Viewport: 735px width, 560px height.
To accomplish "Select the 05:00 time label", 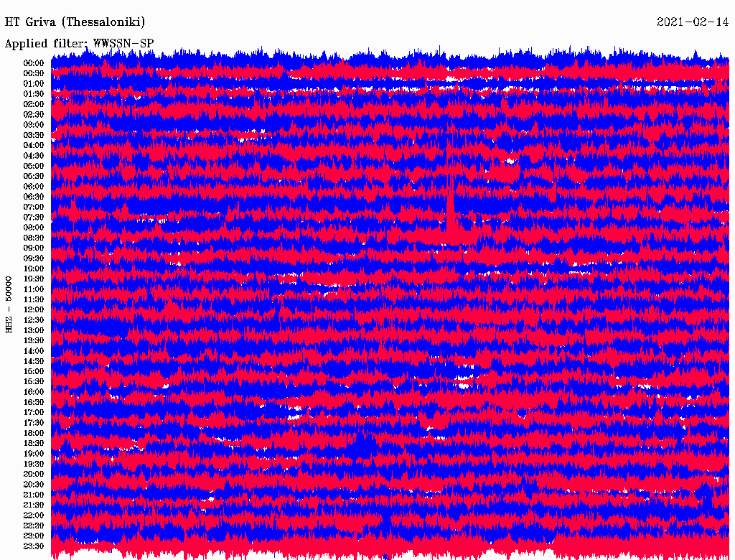I will 34,166.
